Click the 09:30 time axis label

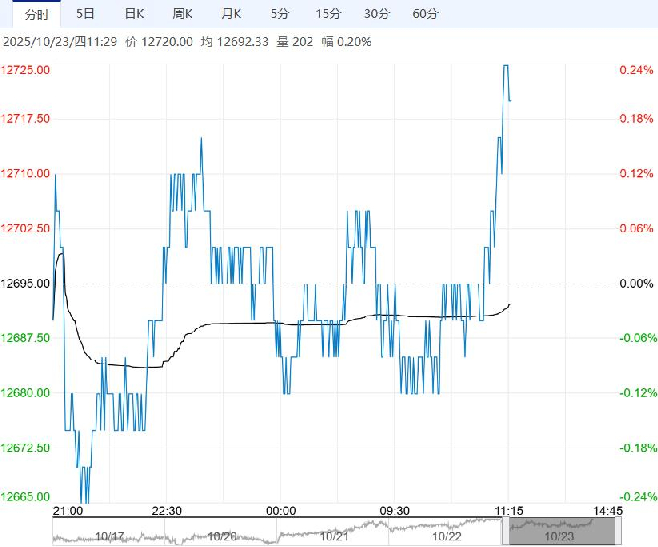(x=394, y=511)
